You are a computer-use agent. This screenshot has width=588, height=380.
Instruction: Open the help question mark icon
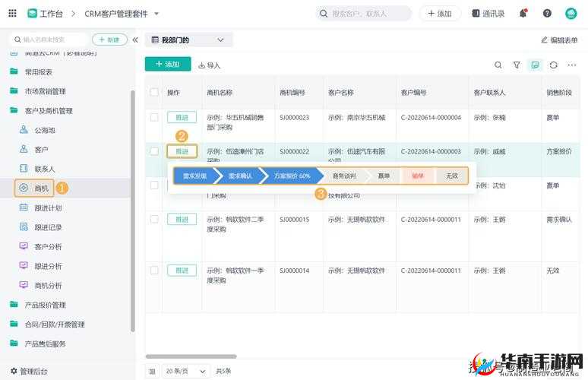pos(547,14)
